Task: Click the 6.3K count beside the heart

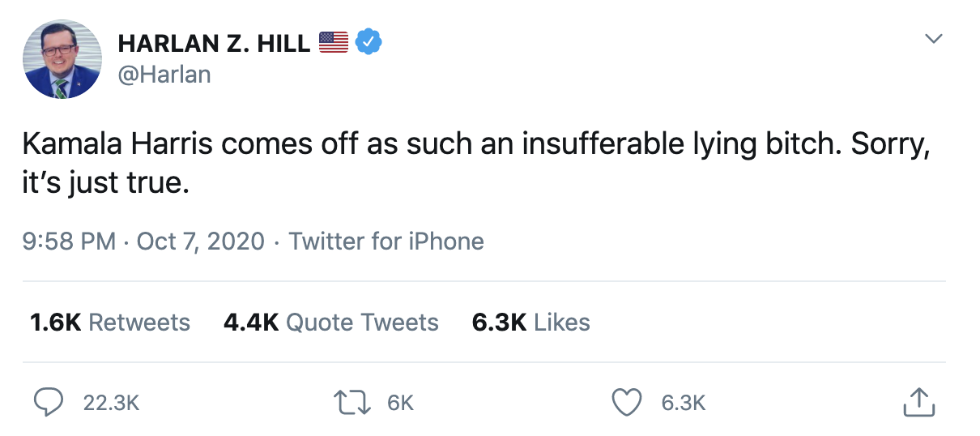Action: click(x=684, y=403)
